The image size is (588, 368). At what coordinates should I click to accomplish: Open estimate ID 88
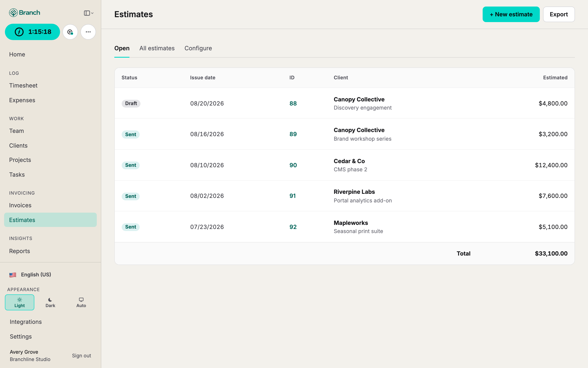coord(293,103)
